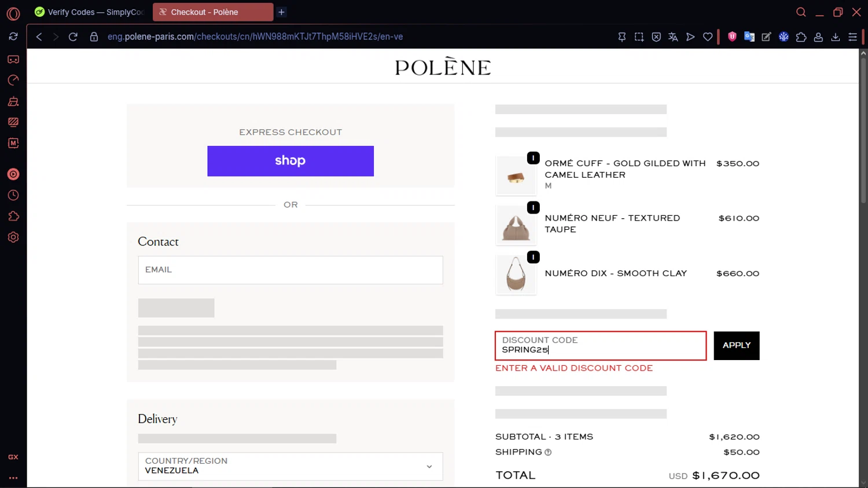
Task: Open the blue snowflake extension icon
Action: [784, 36]
